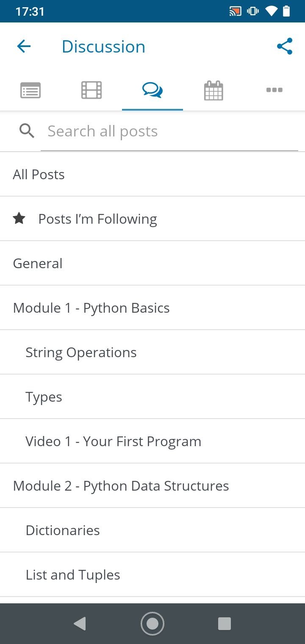Viewport: 305px width, 644px height.
Task: Tap the back arrow icon
Action: 24,46
